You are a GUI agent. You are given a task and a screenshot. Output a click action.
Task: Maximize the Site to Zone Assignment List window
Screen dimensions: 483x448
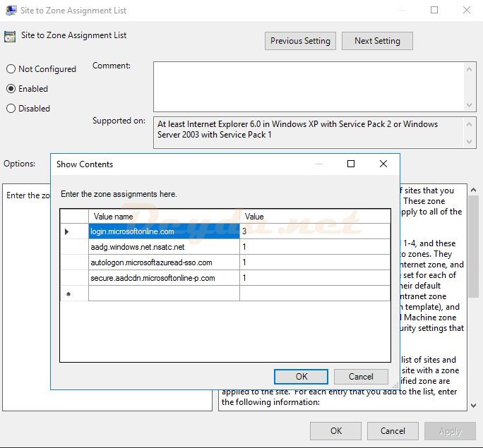click(434, 10)
